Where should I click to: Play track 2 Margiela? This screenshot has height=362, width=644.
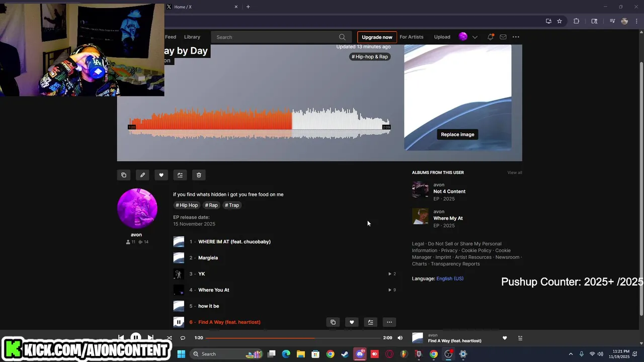[208, 258]
